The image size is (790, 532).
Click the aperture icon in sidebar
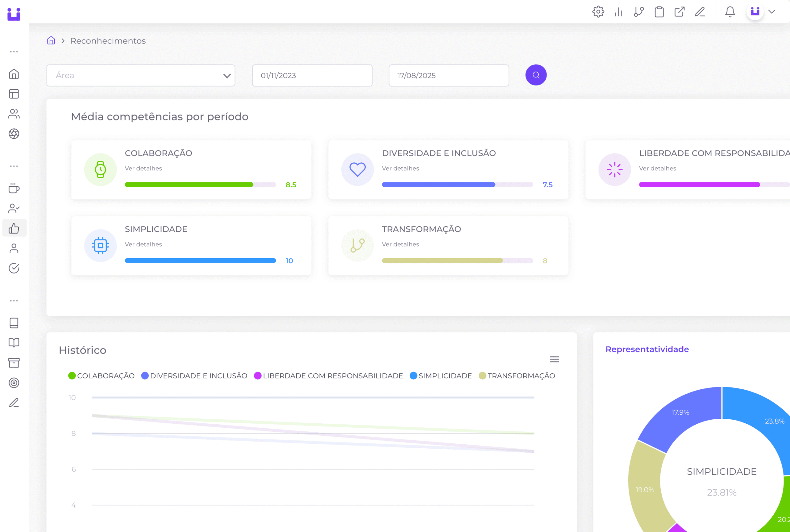coord(14,134)
